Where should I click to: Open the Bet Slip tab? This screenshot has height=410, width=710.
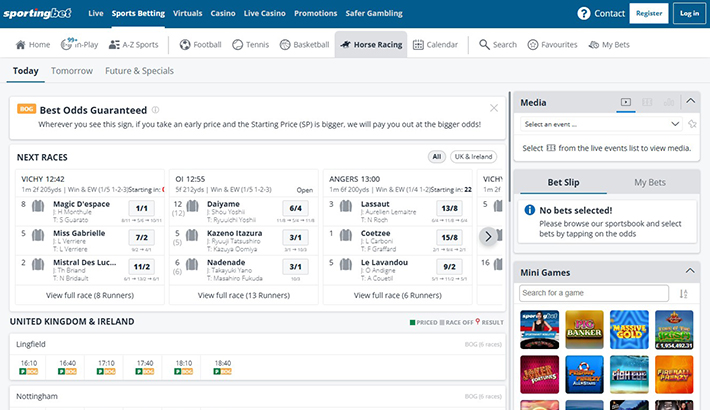[x=563, y=182]
